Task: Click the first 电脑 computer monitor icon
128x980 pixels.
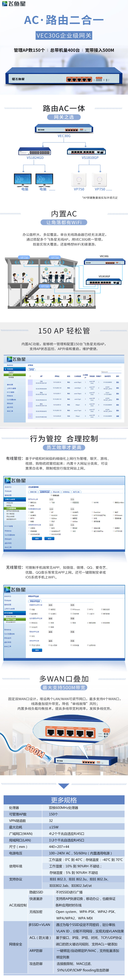Action: (x=22, y=179)
